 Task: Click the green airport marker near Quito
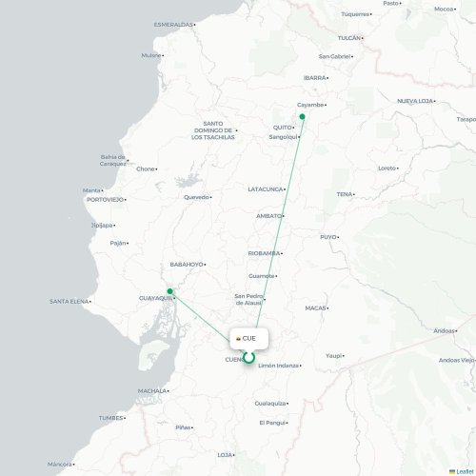click(x=302, y=116)
